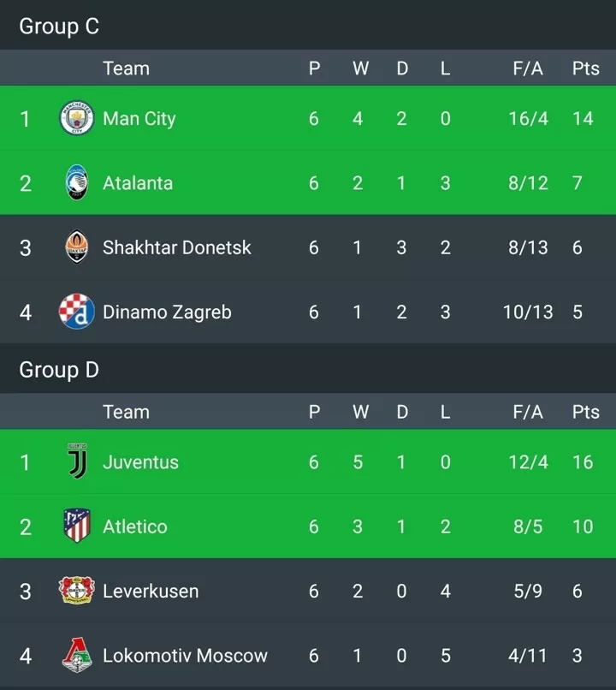
Task: Open the Lokomotiv Moscow team name
Action: click(x=185, y=655)
